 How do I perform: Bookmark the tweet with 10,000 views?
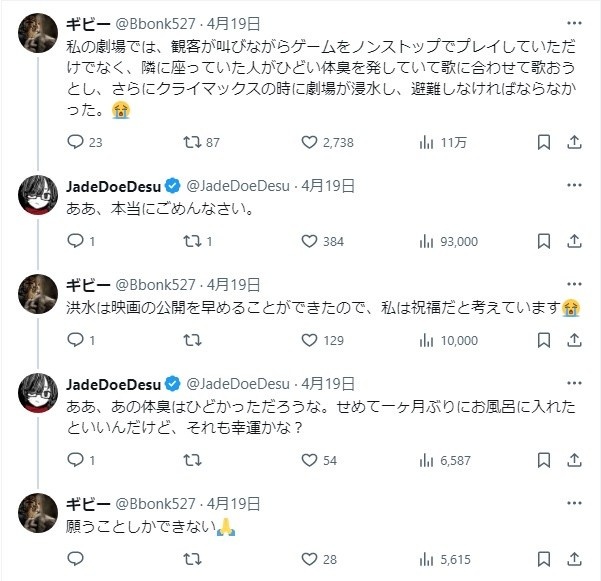coord(543,340)
